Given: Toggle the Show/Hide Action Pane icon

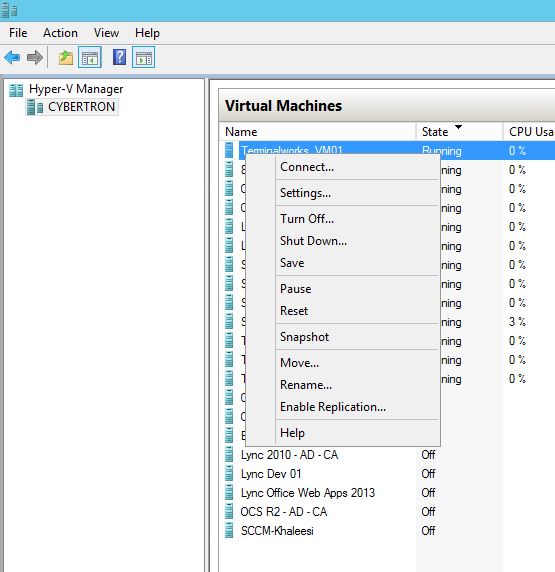Looking at the screenshot, I should click(x=143, y=57).
